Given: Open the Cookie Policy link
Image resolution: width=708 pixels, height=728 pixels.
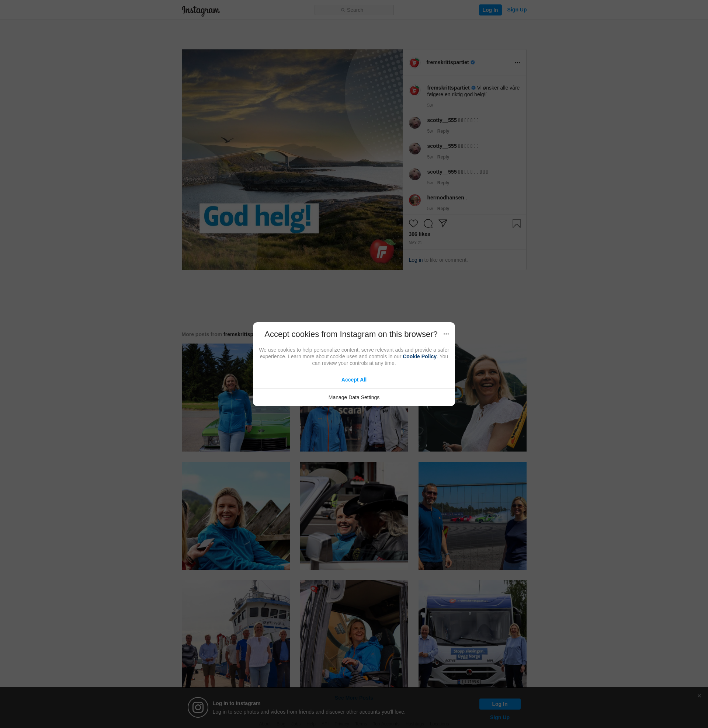Looking at the screenshot, I should click(419, 356).
